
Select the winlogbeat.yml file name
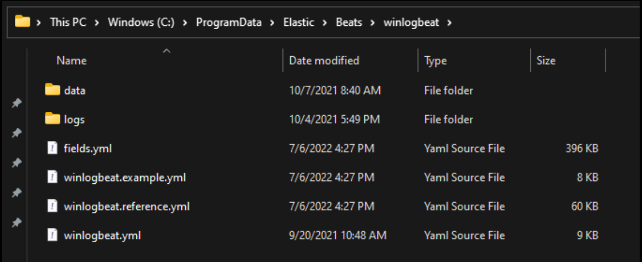102,236
